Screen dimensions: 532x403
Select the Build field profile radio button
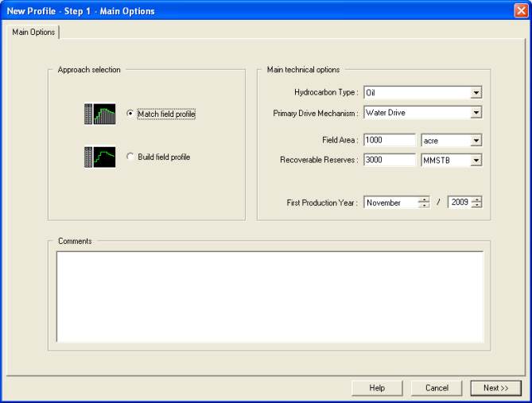tap(130, 157)
